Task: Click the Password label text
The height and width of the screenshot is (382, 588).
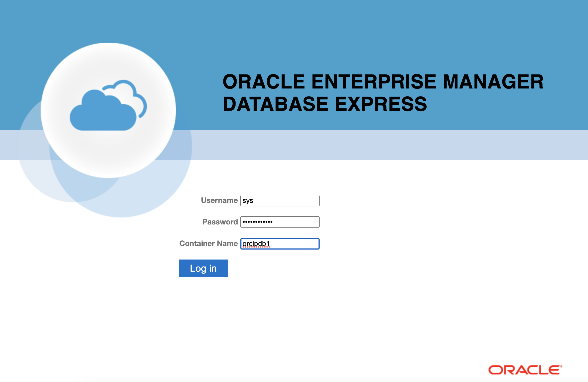Action: point(220,222)
